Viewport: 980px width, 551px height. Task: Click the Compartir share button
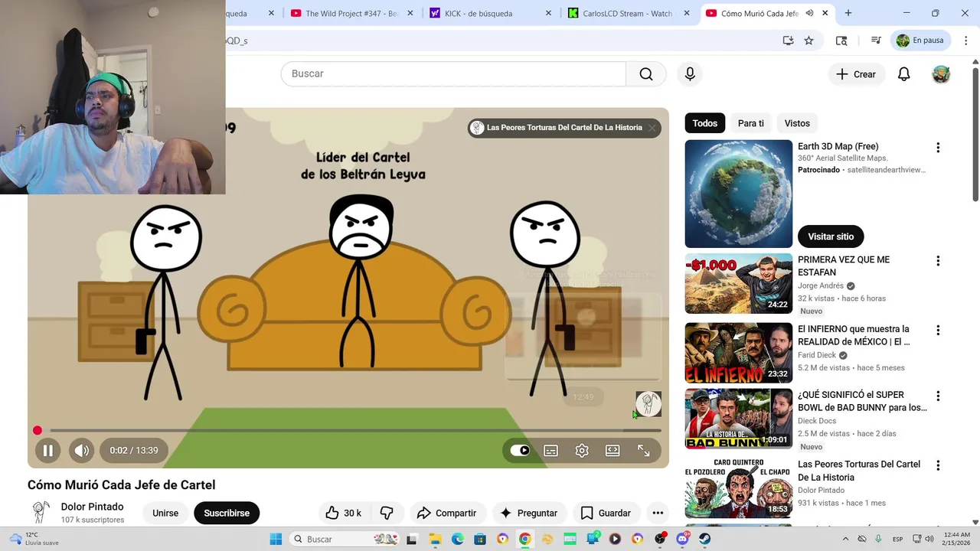click(x=447, y=513)
